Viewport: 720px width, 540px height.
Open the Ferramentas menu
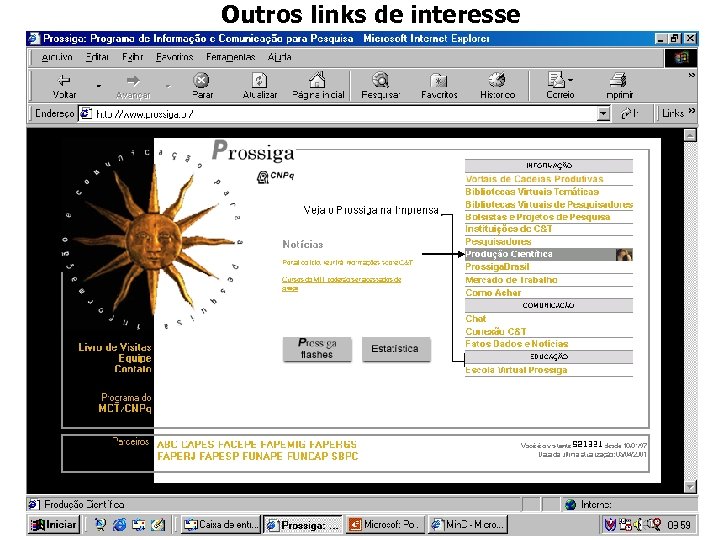coord(231,57)
